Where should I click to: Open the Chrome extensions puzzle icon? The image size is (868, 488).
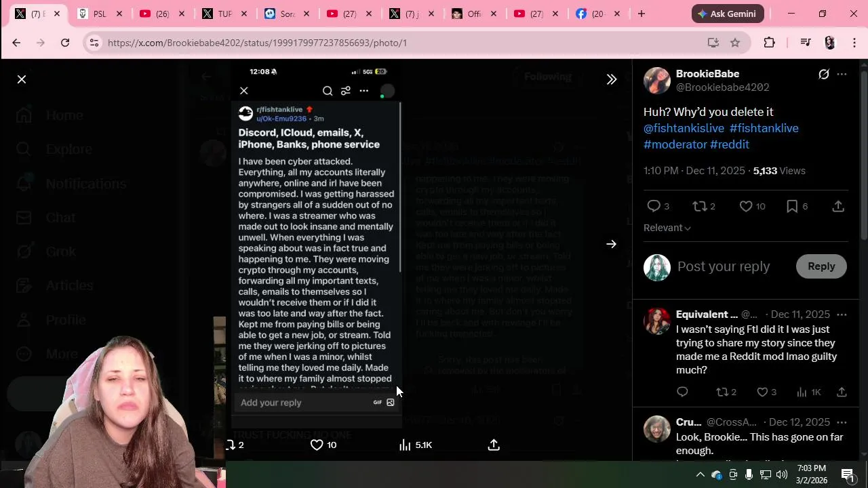pyautogui.click(x=769, y=43)
